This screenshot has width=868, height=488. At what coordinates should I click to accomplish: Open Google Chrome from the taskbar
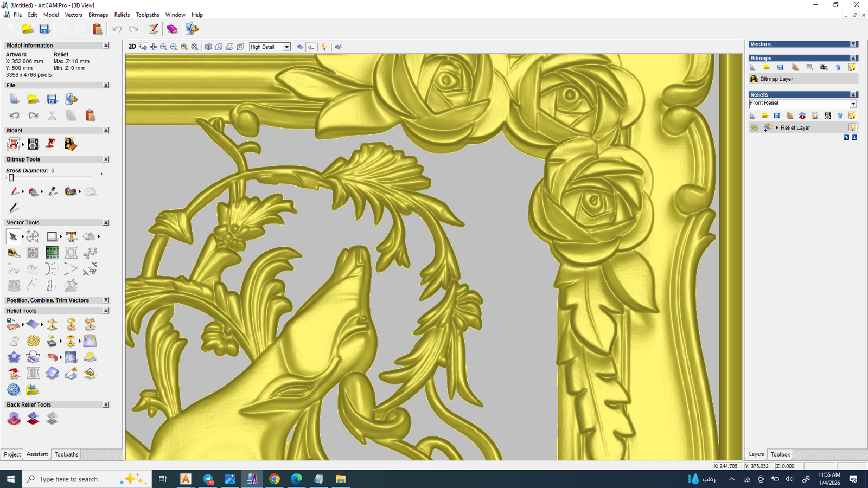point(275,479)
